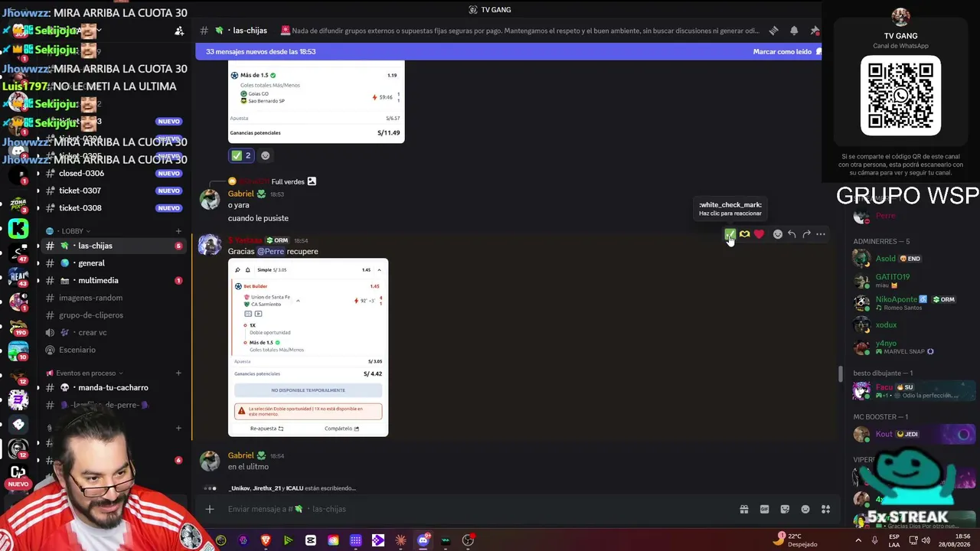Click member NikoAponte in member list
This screenshot has height=551, width=980.
(911, 302)
